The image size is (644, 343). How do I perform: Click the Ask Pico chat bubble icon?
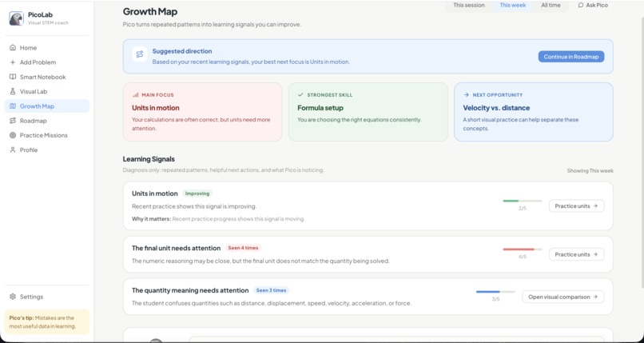point(581,6)
